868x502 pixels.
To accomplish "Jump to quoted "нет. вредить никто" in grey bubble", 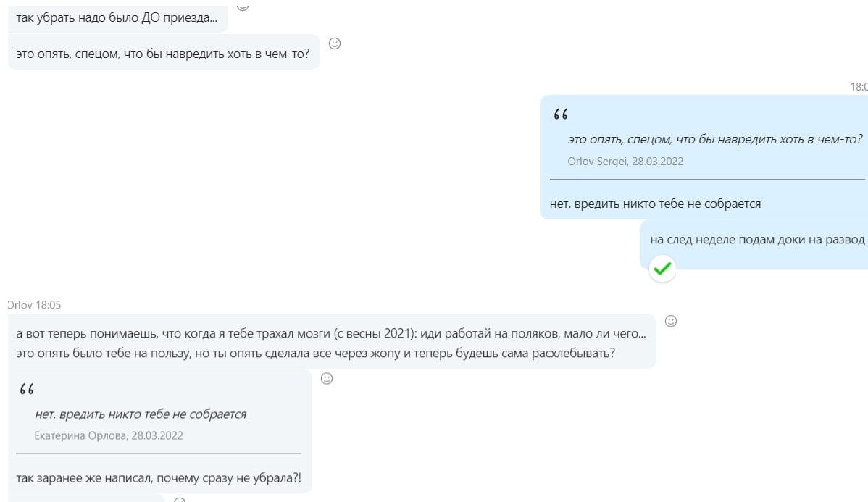I will pos(141,414).
